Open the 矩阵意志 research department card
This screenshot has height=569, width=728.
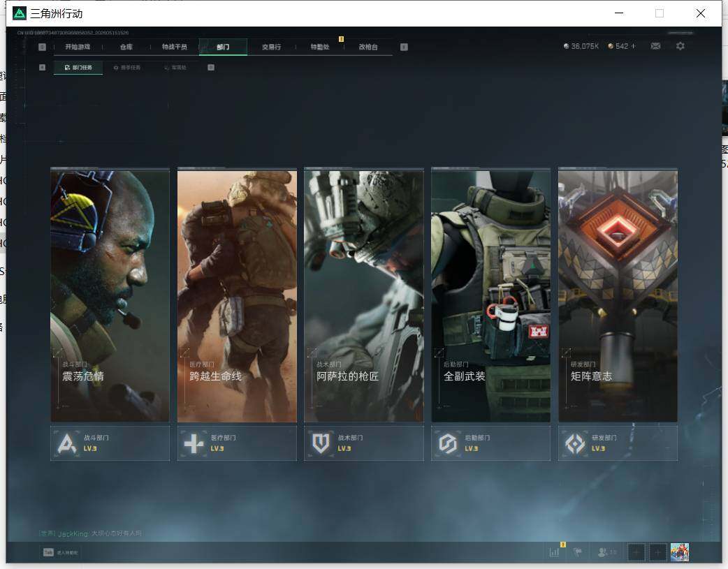(x=618, y=295)
